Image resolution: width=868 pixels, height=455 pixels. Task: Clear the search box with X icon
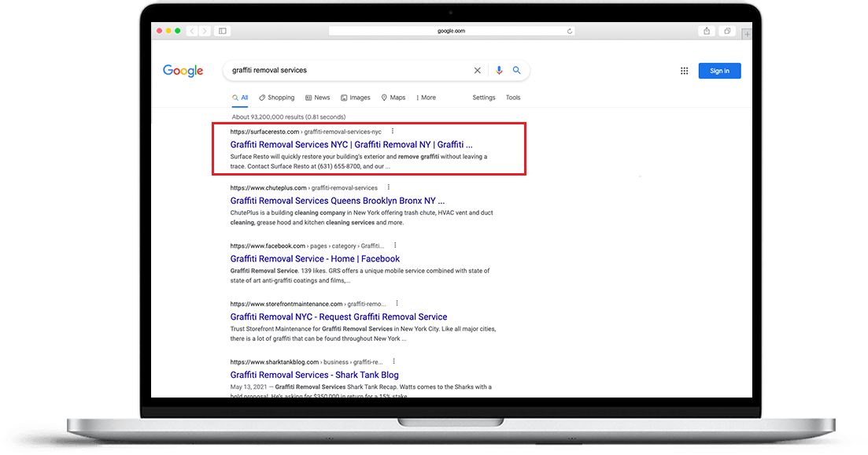[x=477, y=70]
